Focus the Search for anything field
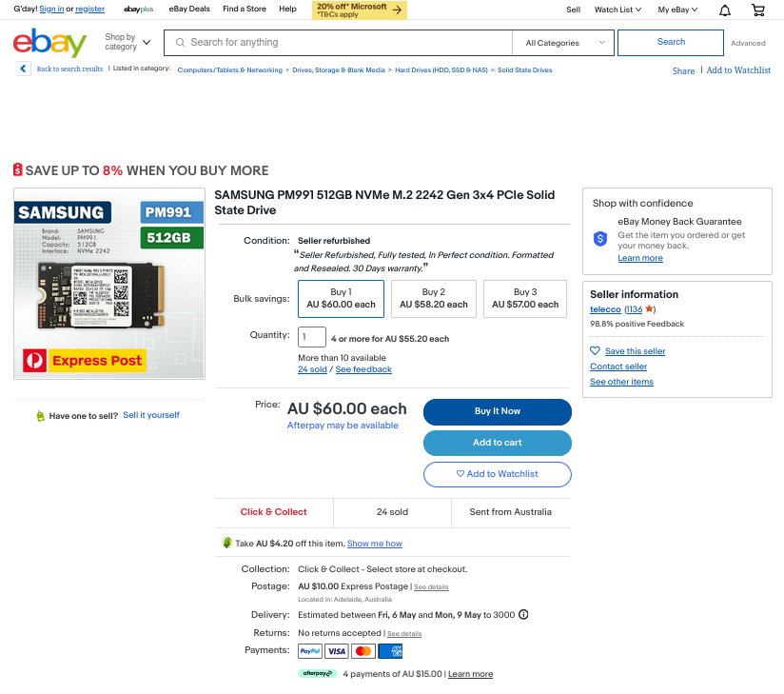Viewport: 784px width, 694px height. click(338, 43)
